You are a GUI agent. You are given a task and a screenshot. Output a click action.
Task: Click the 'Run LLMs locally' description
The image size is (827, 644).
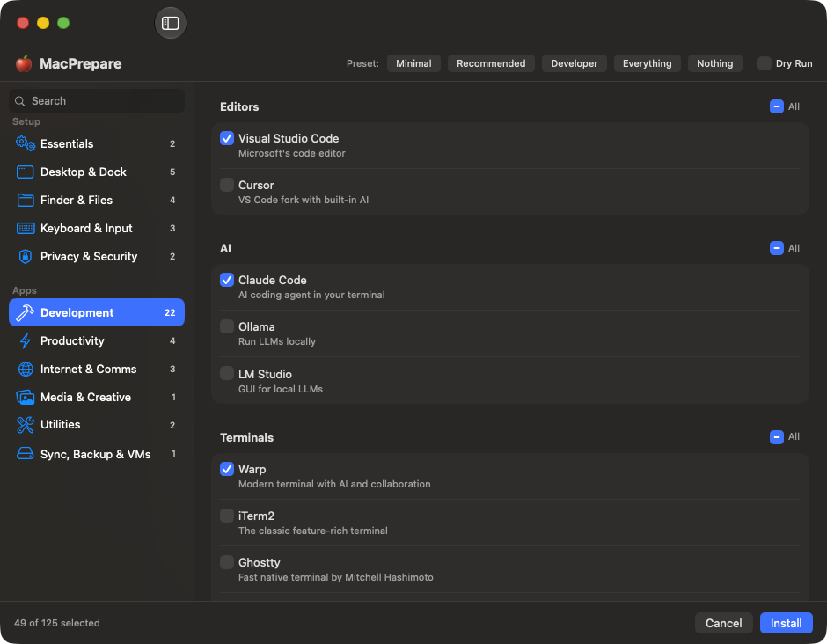[277, 341]
